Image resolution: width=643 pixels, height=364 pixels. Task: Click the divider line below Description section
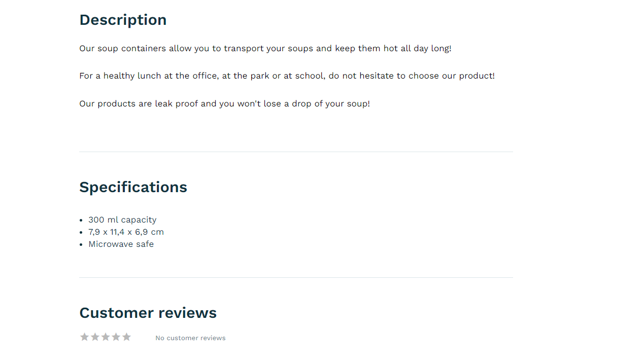coord(296,152)
